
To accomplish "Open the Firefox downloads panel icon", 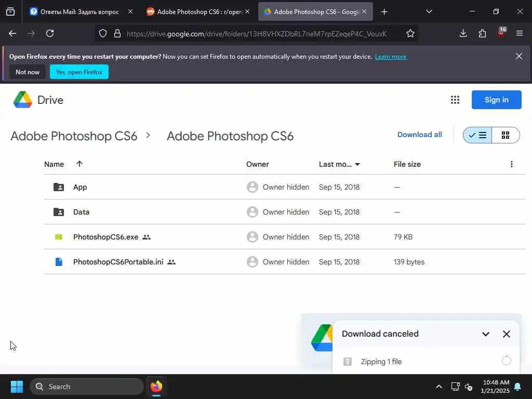I will point(463,33).
